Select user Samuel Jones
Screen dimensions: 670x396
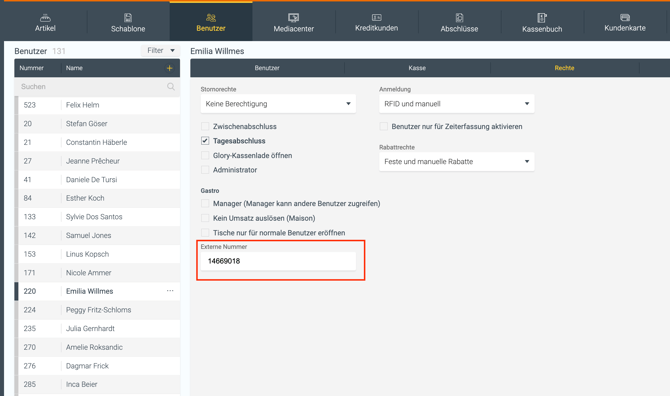97,235
